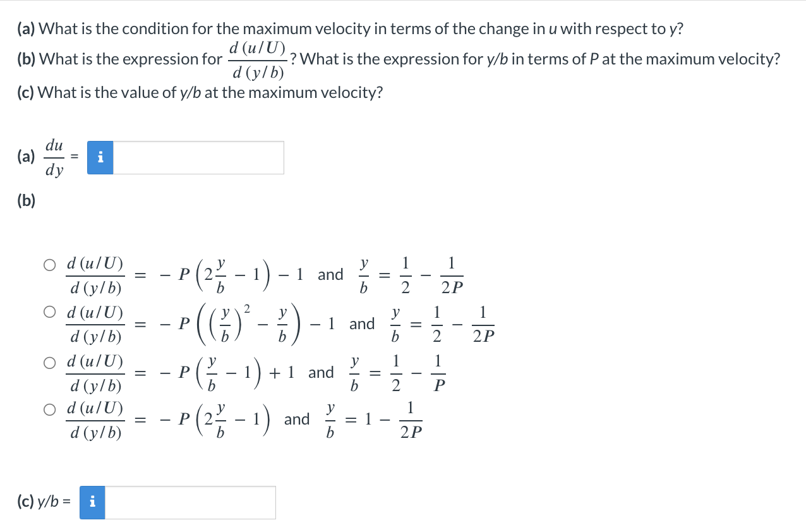Click the info icon beside part (c)

pos(92,502)
